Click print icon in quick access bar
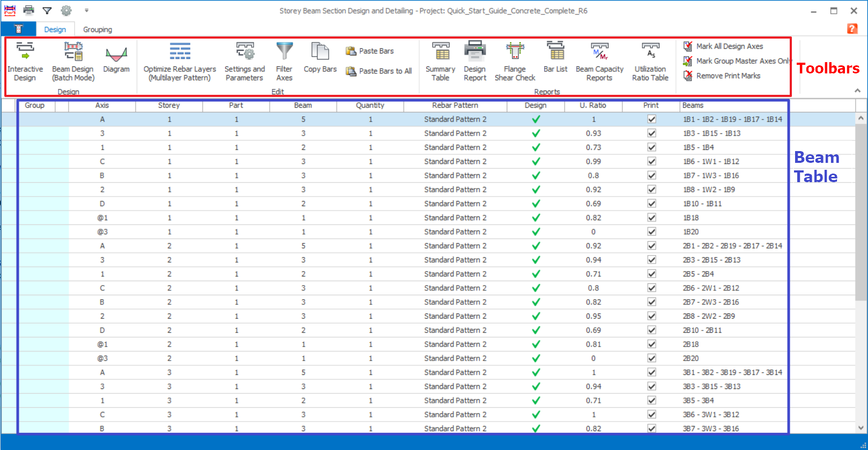868x450 pixels. [28, 10]
